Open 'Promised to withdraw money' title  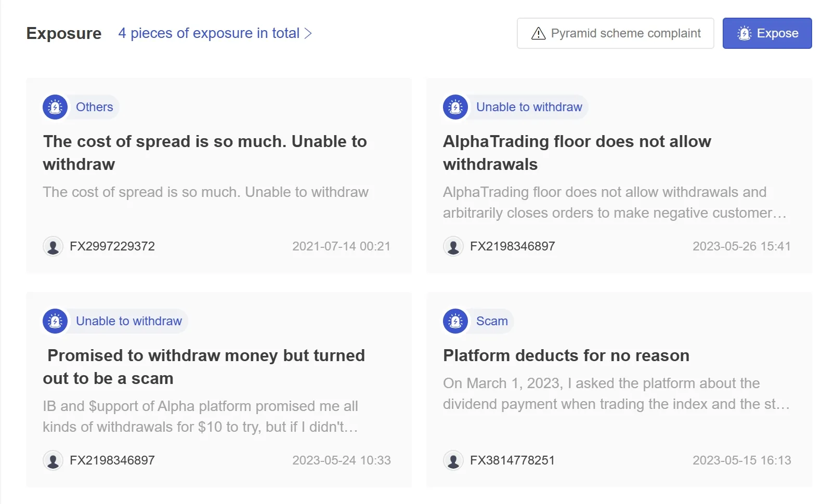pyautogui.click(x=204, y=367)
